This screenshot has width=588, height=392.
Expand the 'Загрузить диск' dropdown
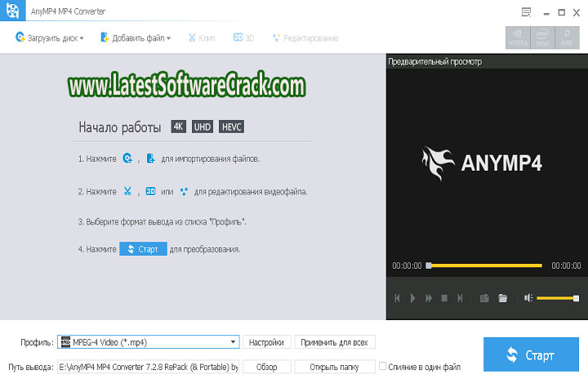pyautogui.click(x=81, y=38)
